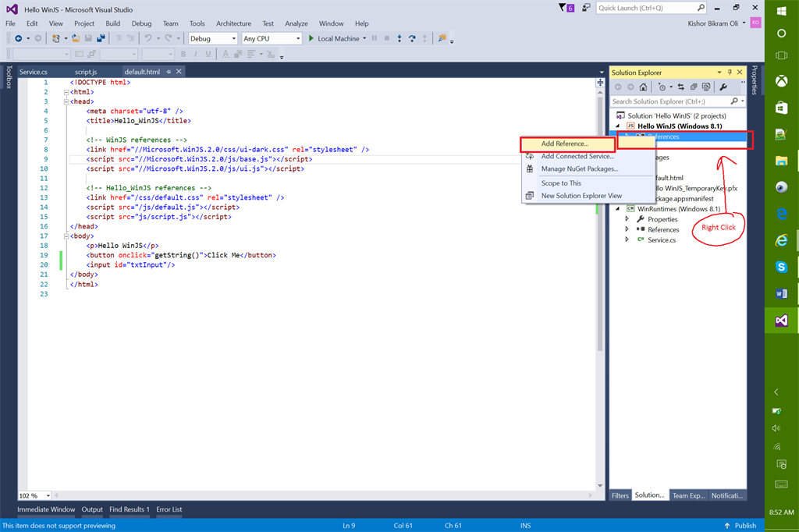Toggle the Solution Explorer auto-hide pin
The height and width of the screenshot is (532, 799).
point(730,73)
